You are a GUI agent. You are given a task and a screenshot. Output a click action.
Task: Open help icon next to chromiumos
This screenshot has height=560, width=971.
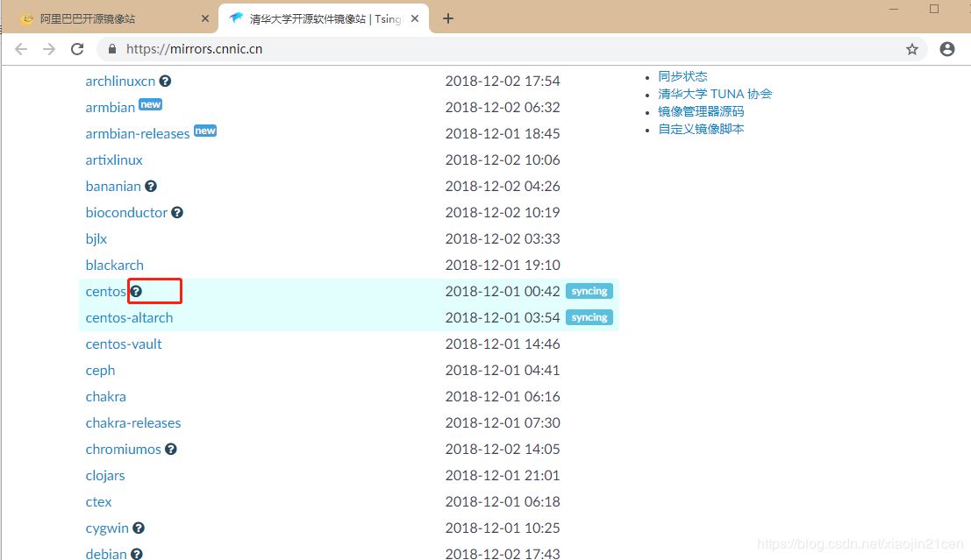[171, 450]
